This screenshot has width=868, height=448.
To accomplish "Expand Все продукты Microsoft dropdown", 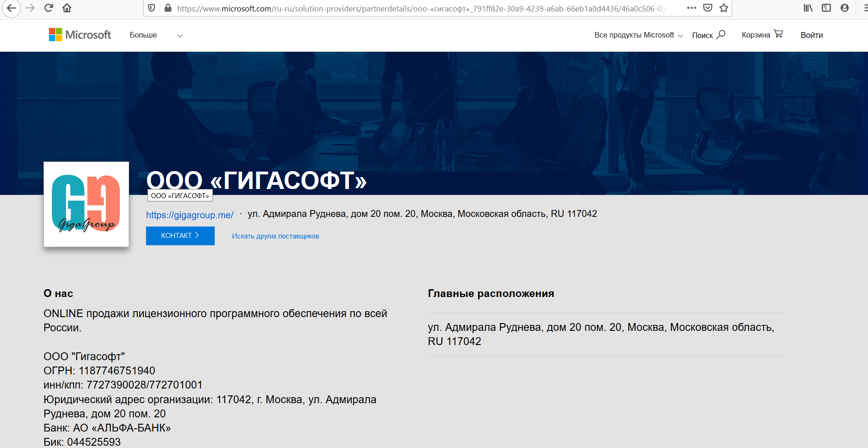I will [x=639, y=35].
